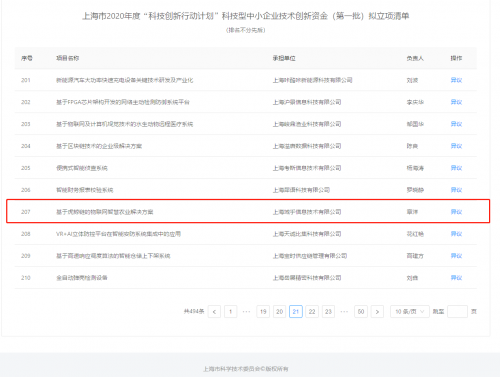Click the page title 上海市2020年度 heading

pyautogui.click(x=246, y=16)
